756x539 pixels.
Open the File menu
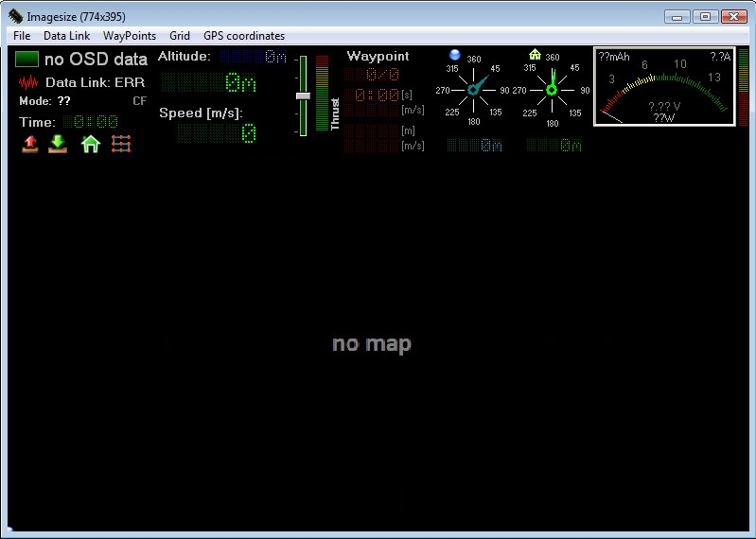tap(22, 36)
